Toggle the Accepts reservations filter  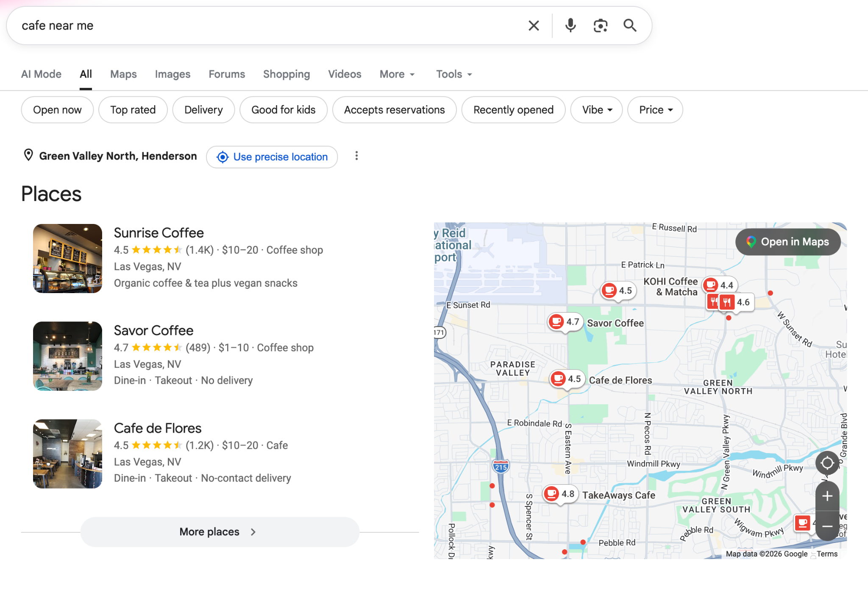tap(395, 110)
